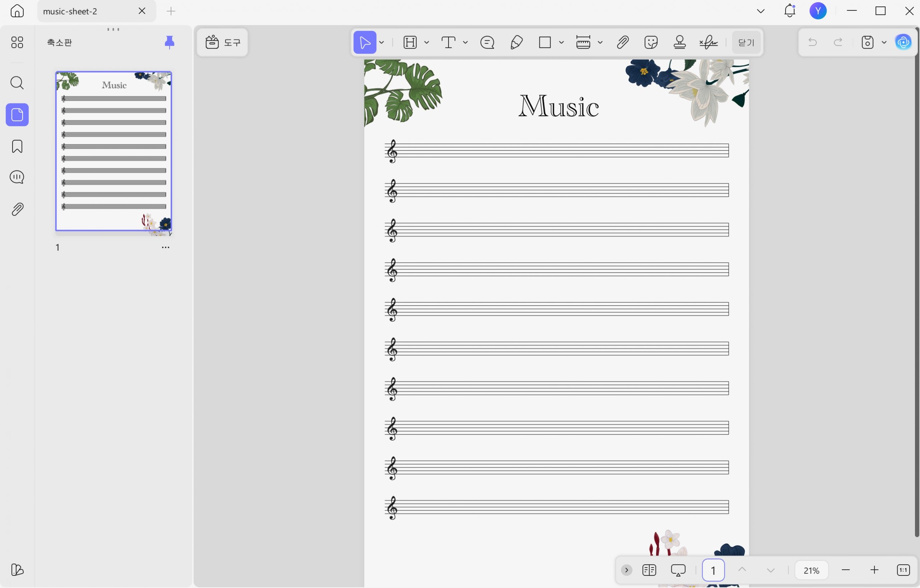920x588 pixels.
Task: Open the AI assistant icon
Action: (903, 42)
